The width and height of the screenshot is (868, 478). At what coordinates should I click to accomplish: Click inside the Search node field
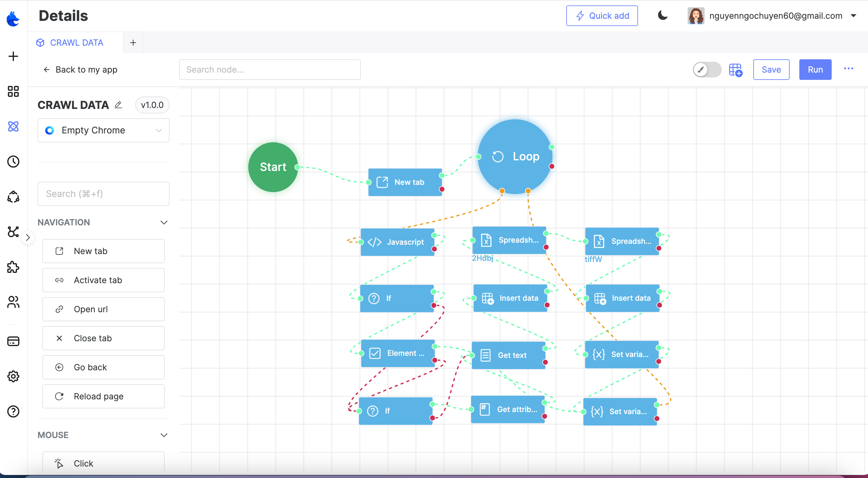pyautogui.click(x=270, y=69)
